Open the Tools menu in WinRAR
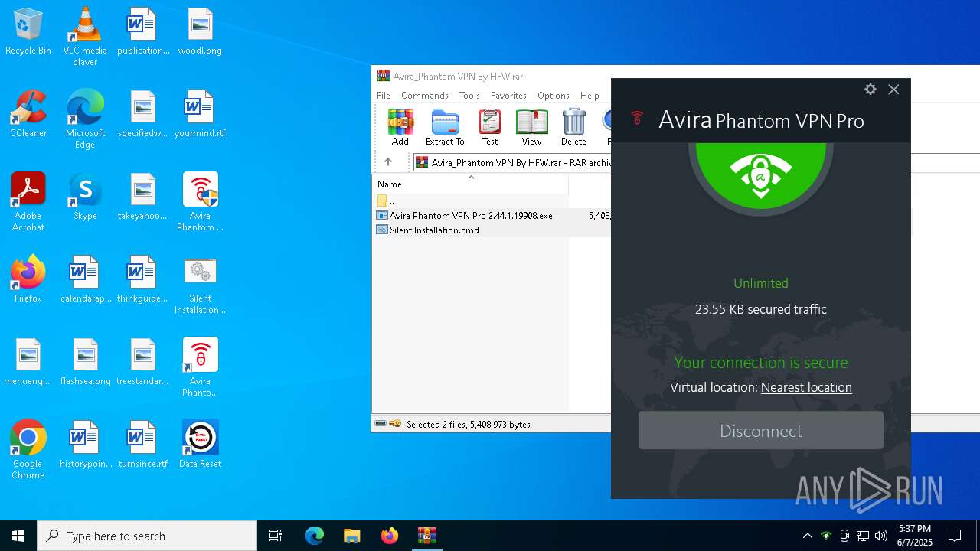Image resolution: width=980 pixels, height=551 pixels. pos(469,96)
